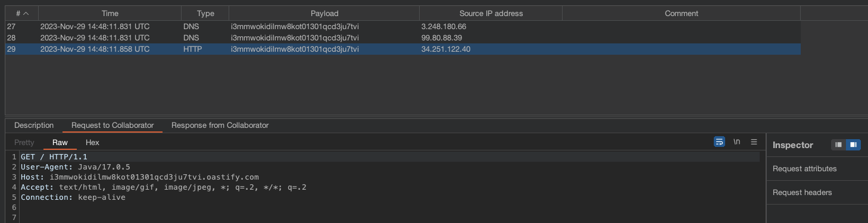Sort by the Source IP address column
The image size is (868, 223).
pyautogui.click(x=491, y=13)
